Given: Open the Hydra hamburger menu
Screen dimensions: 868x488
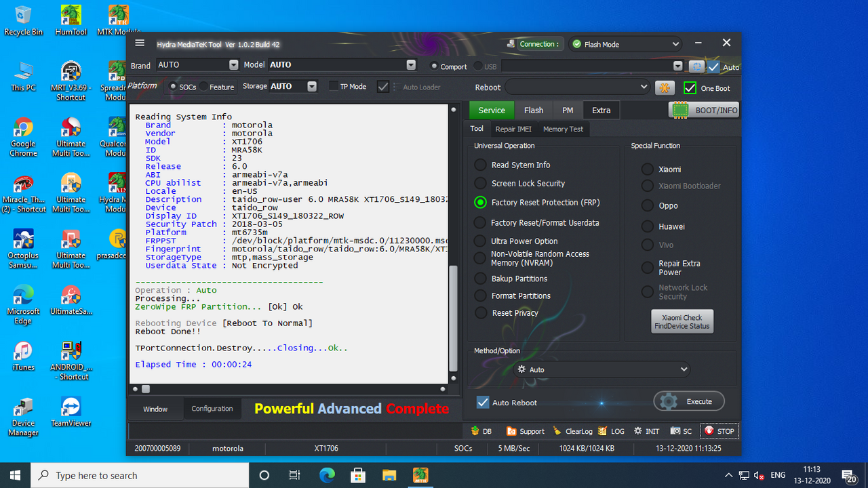Looking at the screenshot, I should click(140, 43).
